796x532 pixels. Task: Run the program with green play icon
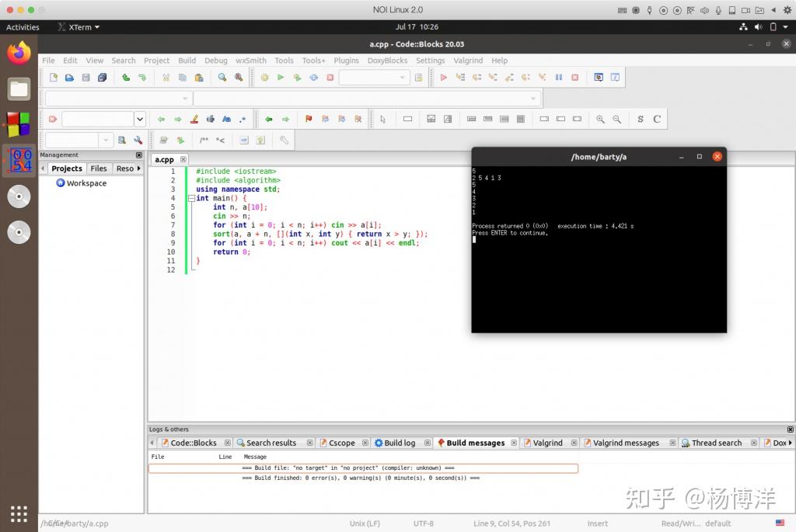[x=281, y=78]
